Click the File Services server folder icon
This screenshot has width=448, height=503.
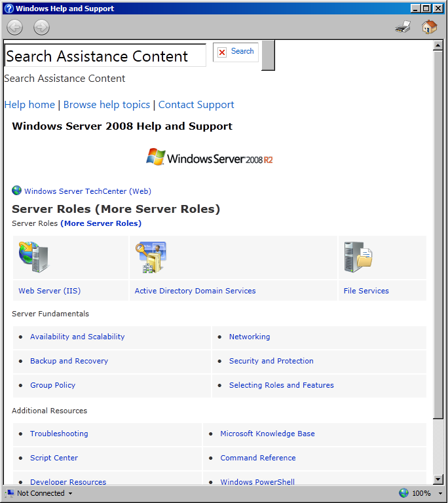pyautogui.click(x=358, y=257)
